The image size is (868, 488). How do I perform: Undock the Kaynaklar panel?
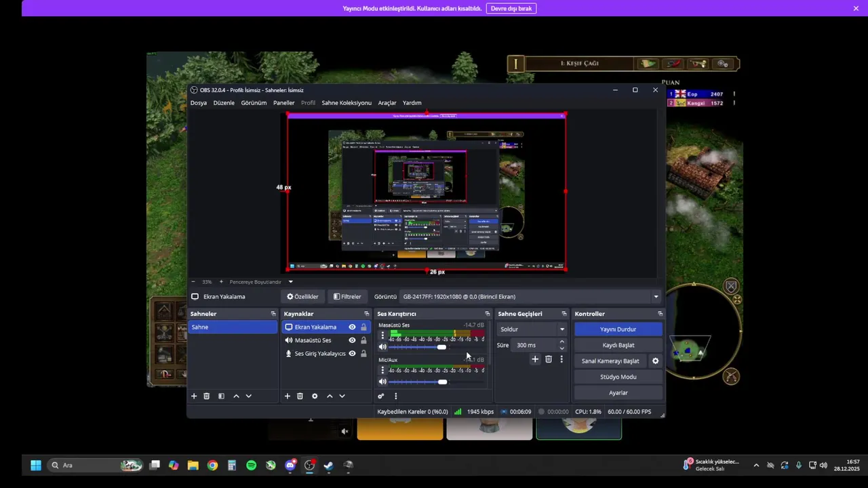pos(367,314)
